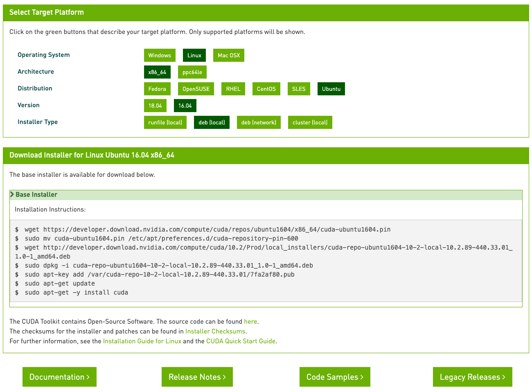
Task: Go to Code Samples
Action: click(335, 377)
